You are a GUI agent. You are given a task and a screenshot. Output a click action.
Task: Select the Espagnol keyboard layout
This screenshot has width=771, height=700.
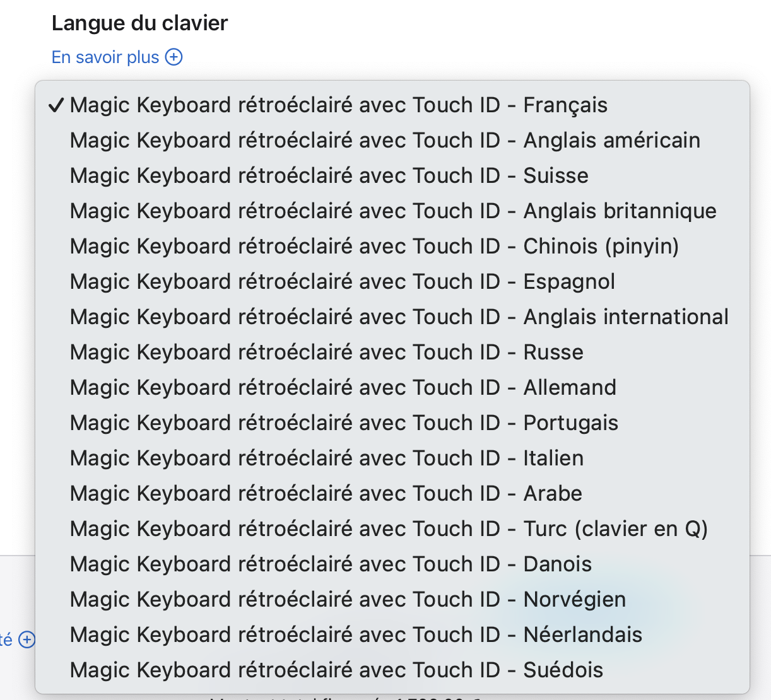[342, 281]
